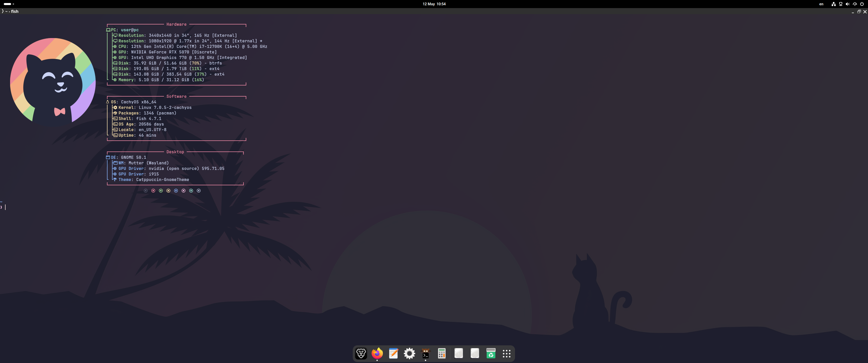The width and height of the screenshot is (868, 363).
Task: Click '20586 days' OS Age value
Action: coord(151,124)
